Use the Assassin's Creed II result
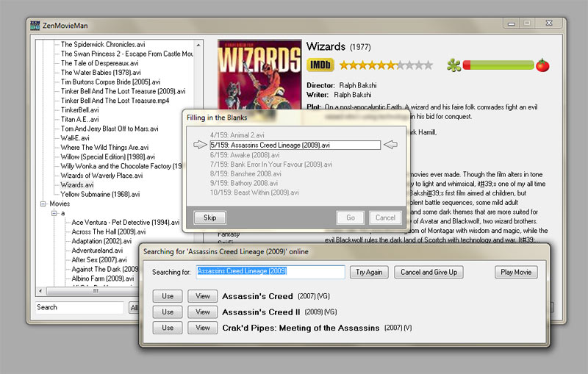The image size is (588, 374). [168, 312]
